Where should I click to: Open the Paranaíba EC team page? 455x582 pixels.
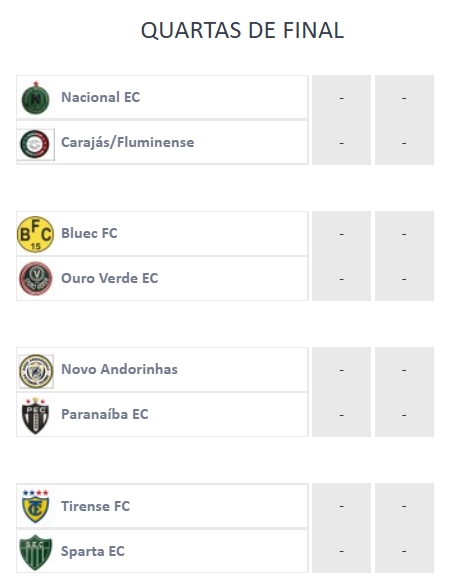[x=105, y=414]
